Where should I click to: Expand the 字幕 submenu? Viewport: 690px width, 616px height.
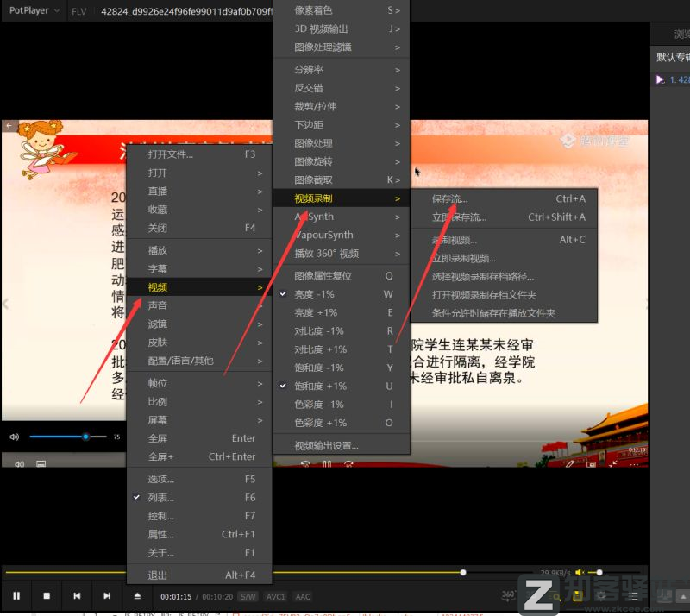159,268
